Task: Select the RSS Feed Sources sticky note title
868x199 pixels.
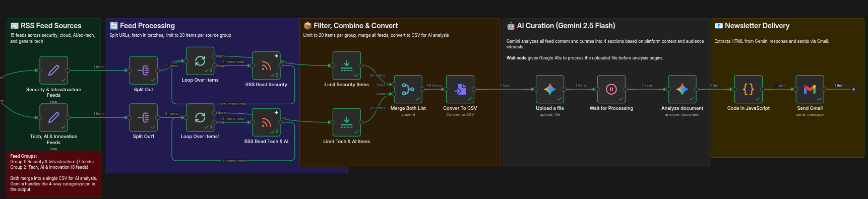Action: coord(46,26)
